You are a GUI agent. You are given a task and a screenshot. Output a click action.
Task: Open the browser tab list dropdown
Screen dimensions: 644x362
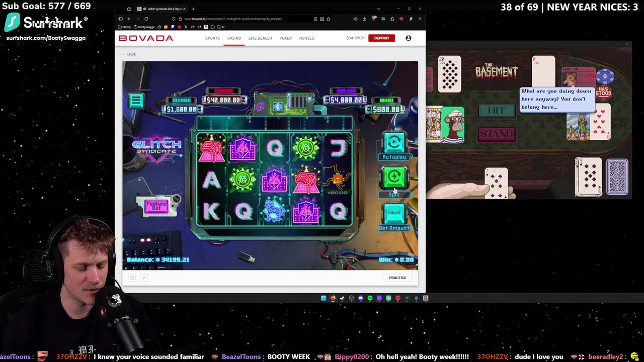click(x=378, y=9)
